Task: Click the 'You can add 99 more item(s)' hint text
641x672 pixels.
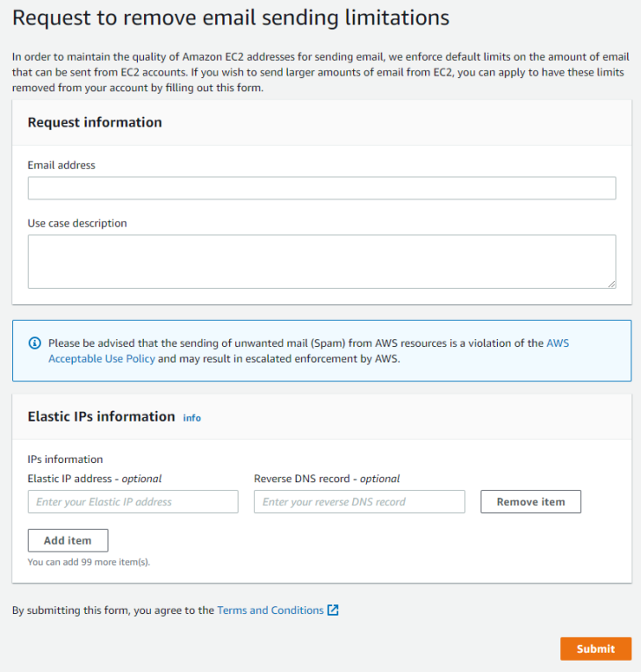Action: pos(89,562)
